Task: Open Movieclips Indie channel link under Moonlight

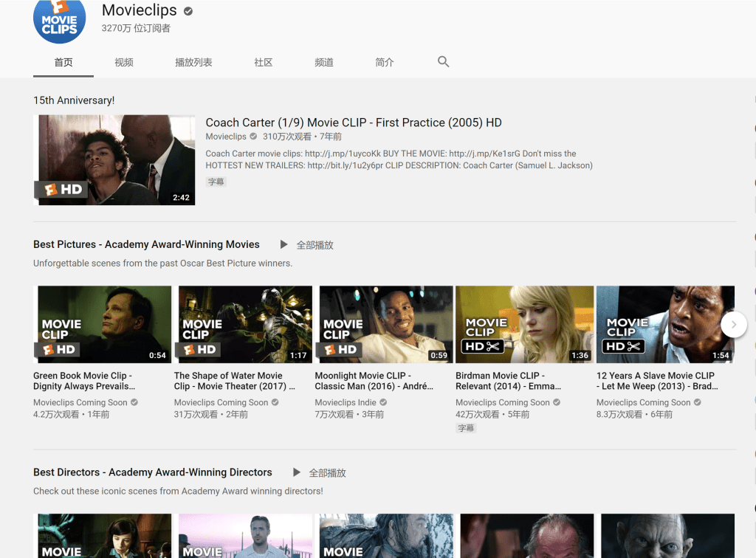Action: pos(346,402)
